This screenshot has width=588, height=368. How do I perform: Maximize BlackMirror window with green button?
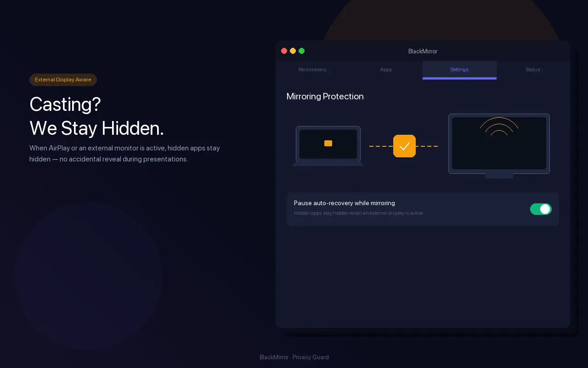tap(301, 51)
